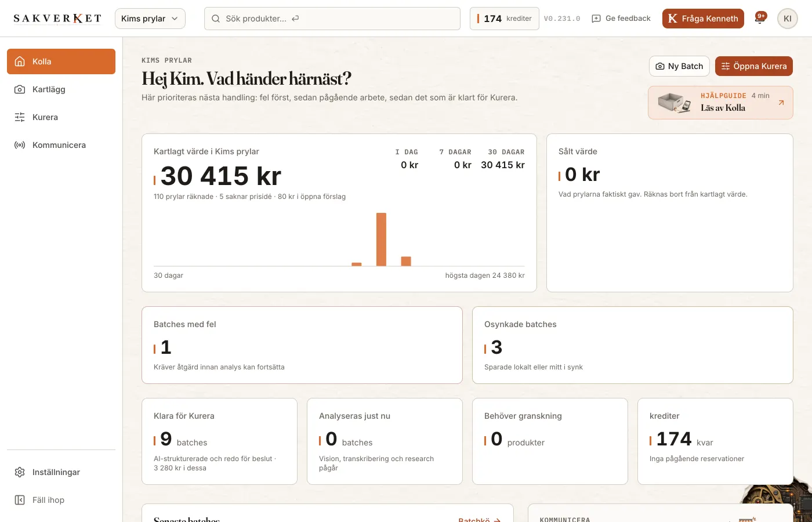812x522 pixels.
Task: Click the Ge feedback button
Action: [x=621, y=19]
